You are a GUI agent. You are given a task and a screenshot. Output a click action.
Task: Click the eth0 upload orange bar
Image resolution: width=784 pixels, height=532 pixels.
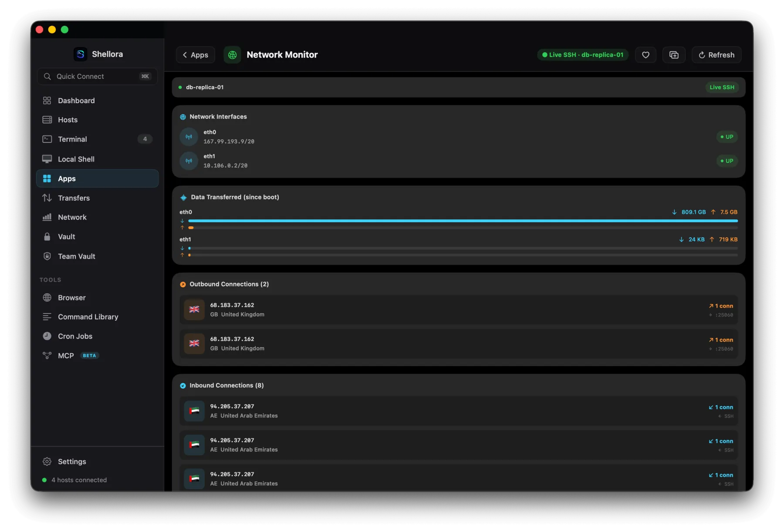[x=191, y=228]
